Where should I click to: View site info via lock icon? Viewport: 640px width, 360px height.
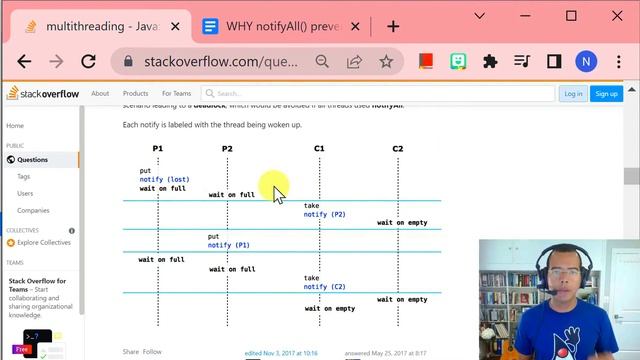pyautogui.click(x=128, y=62)
